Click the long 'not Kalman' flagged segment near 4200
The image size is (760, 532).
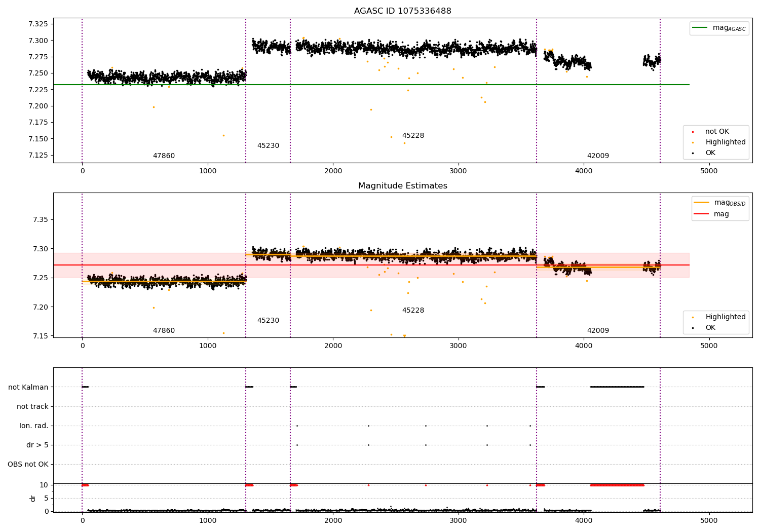click(x=617, y=387)
